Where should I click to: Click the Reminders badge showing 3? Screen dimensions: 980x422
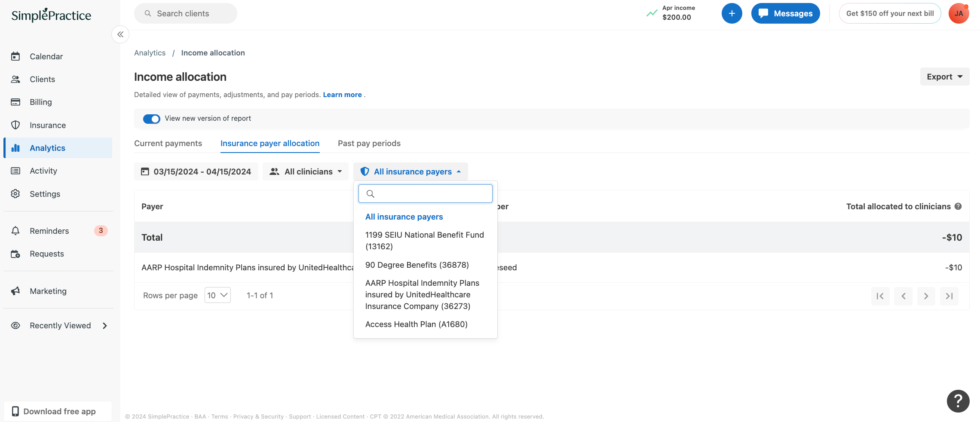(x=101, y=231)
